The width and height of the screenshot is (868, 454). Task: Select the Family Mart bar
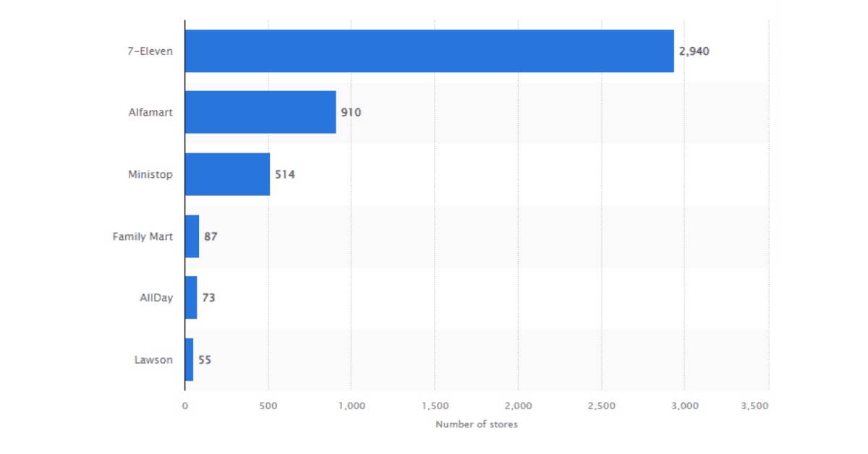[192, 236]
